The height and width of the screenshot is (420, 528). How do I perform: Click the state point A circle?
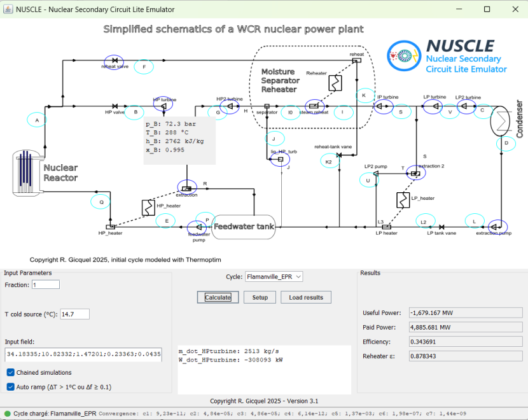point(38,119)
